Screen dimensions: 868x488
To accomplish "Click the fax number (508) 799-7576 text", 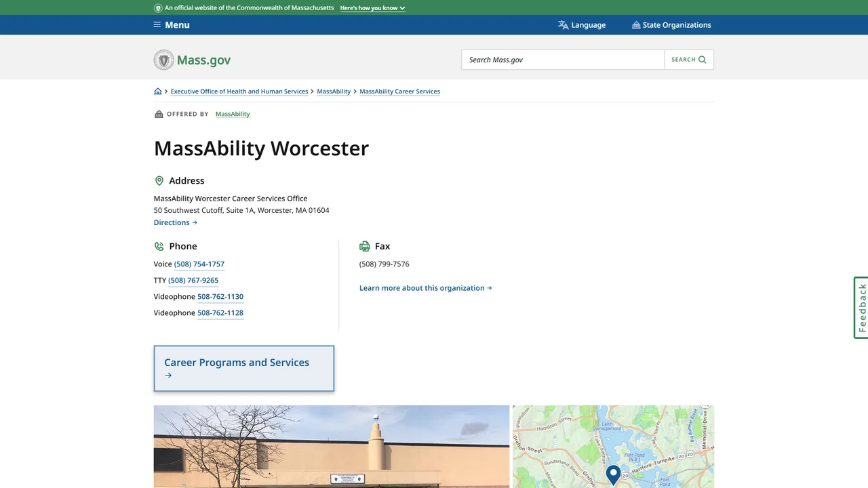I will click(x=384, y=264).
